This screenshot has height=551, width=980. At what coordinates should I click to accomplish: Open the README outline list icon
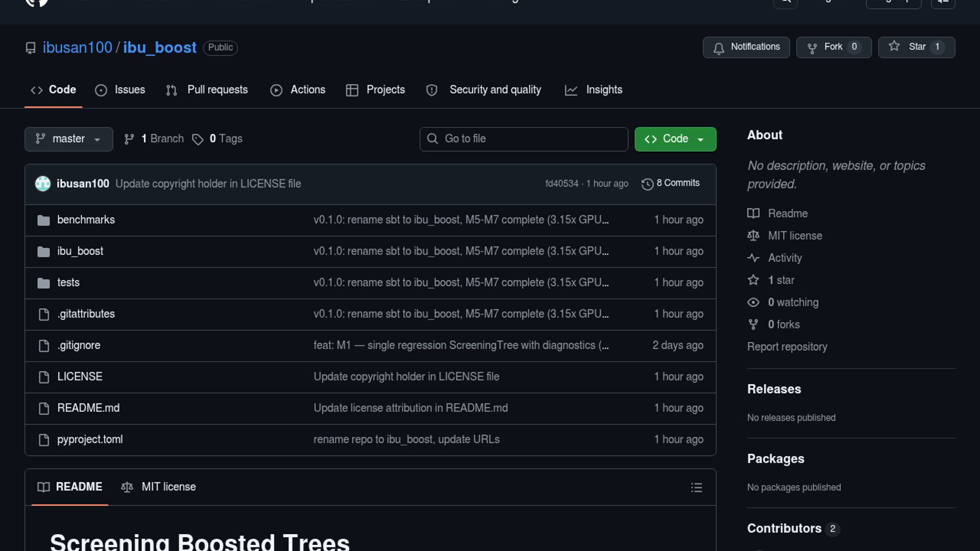[x=696, y=487]
